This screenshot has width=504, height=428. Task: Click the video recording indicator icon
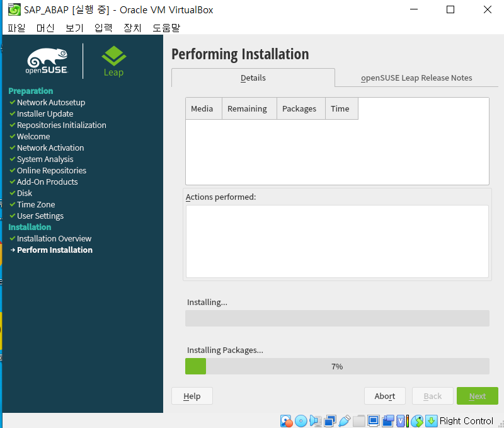point(388,421)
